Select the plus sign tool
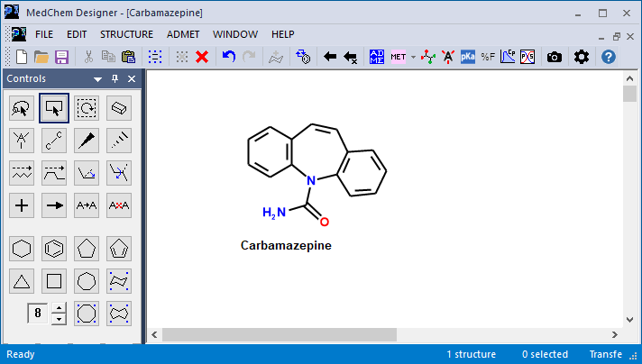This screenshot has height=364, width=642. point(22,205)
